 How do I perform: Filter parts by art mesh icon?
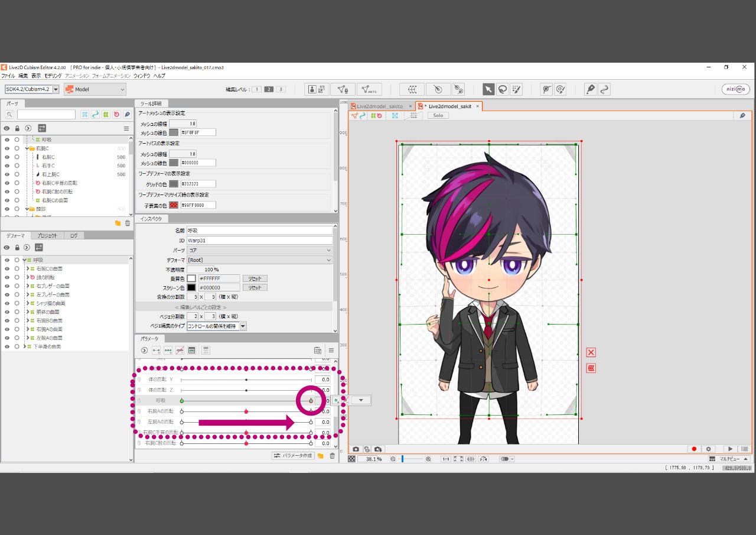click(x=85, y=114)
